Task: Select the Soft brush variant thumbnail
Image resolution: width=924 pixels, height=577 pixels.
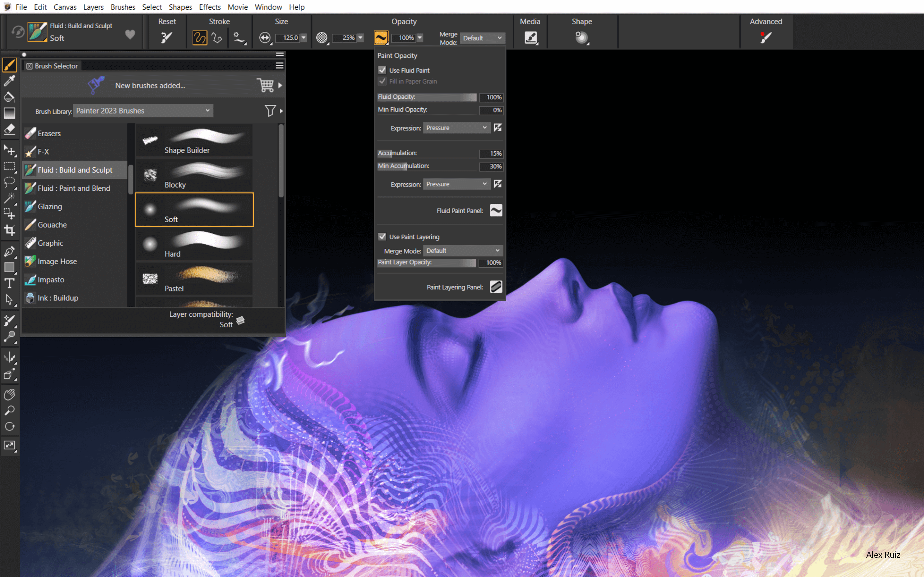Action: coord(194,209)
